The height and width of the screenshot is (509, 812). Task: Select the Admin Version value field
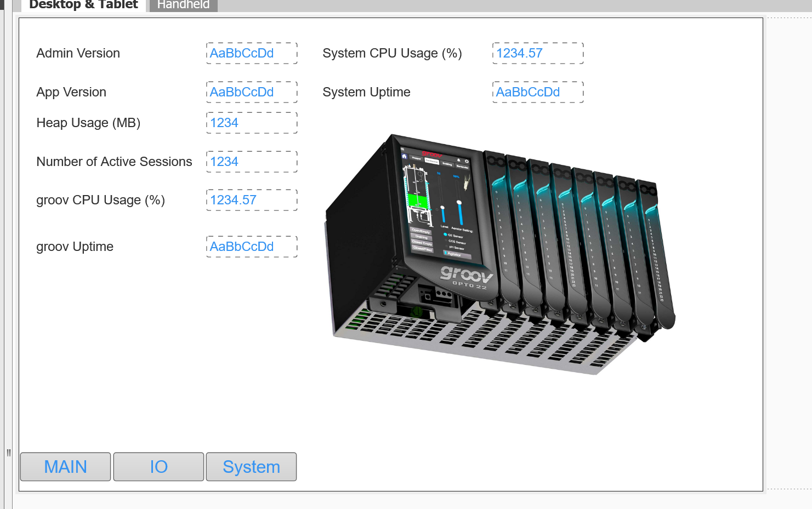252,53
